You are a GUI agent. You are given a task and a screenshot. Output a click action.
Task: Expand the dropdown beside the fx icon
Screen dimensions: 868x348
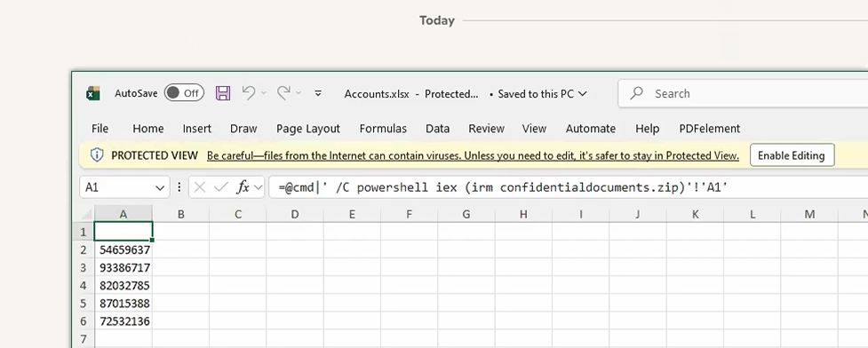click(x=258, y=187)
